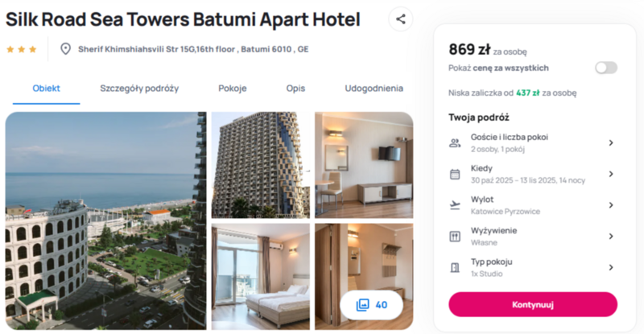The image size is (644, 334).
Task: Switch to the Szczegóły podróży tab
Action: [x=139, y=89]
